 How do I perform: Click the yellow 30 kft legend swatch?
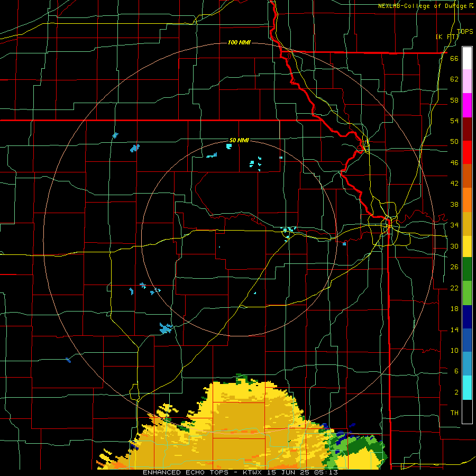467,246
